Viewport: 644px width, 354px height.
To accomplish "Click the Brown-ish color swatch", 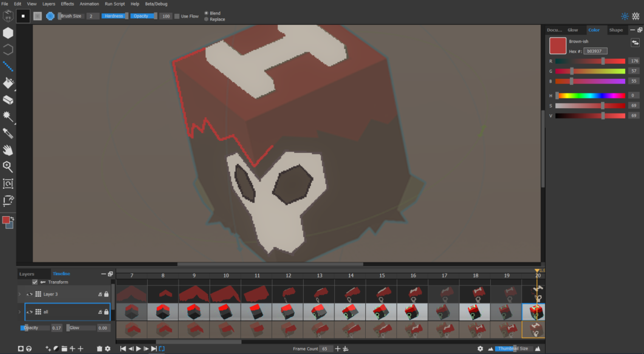I will [557, 46].
